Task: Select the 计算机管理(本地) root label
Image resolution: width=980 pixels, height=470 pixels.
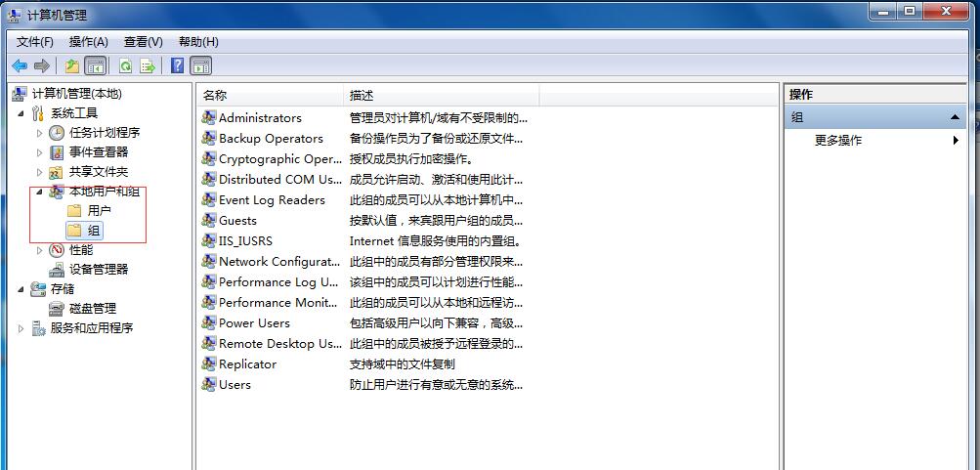Action: click(77, 94)
